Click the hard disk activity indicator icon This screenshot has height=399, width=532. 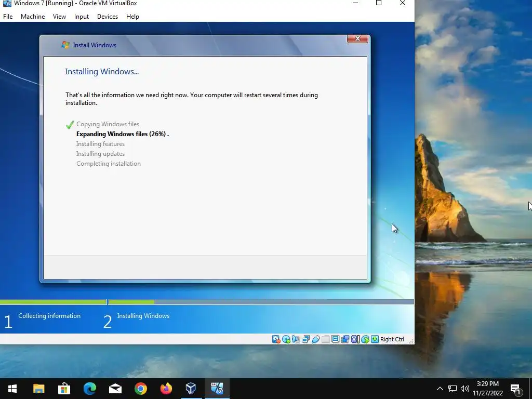click(x=276, y=339)
